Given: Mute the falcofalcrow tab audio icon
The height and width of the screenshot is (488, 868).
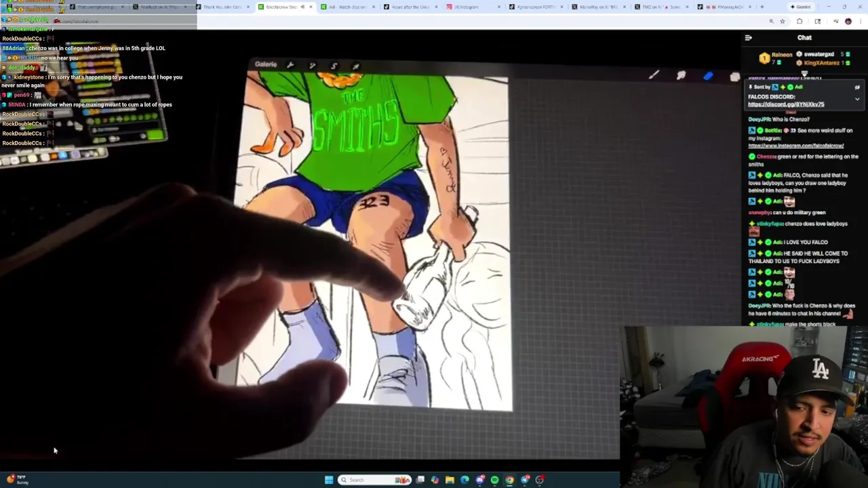Looking at the screenshot, I should click(x=303, y=7).
